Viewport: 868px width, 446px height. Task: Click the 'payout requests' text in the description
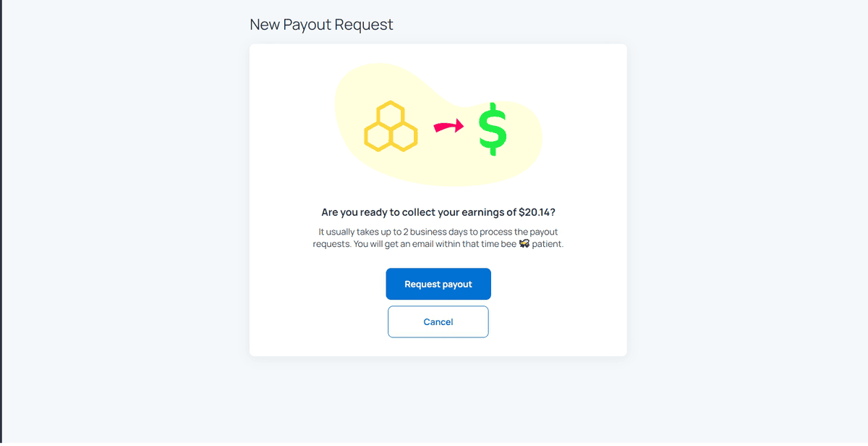click(x=435, y=237)
